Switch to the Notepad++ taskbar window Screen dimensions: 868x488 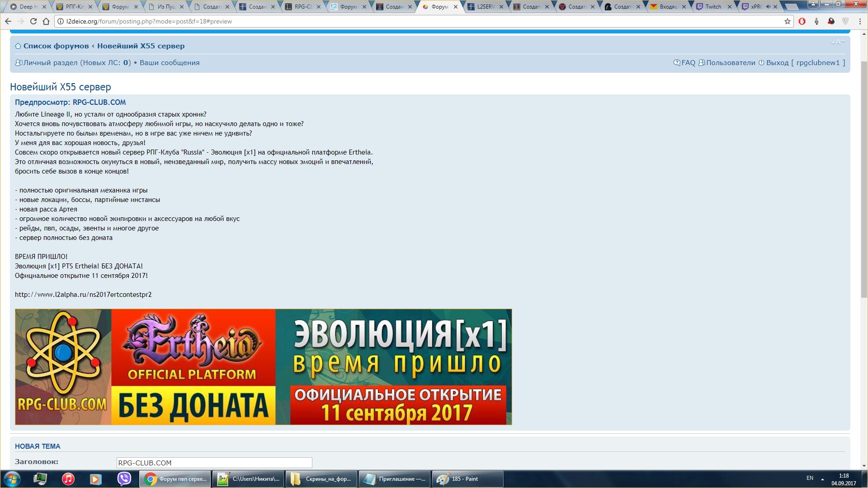(x=248, y=479)
